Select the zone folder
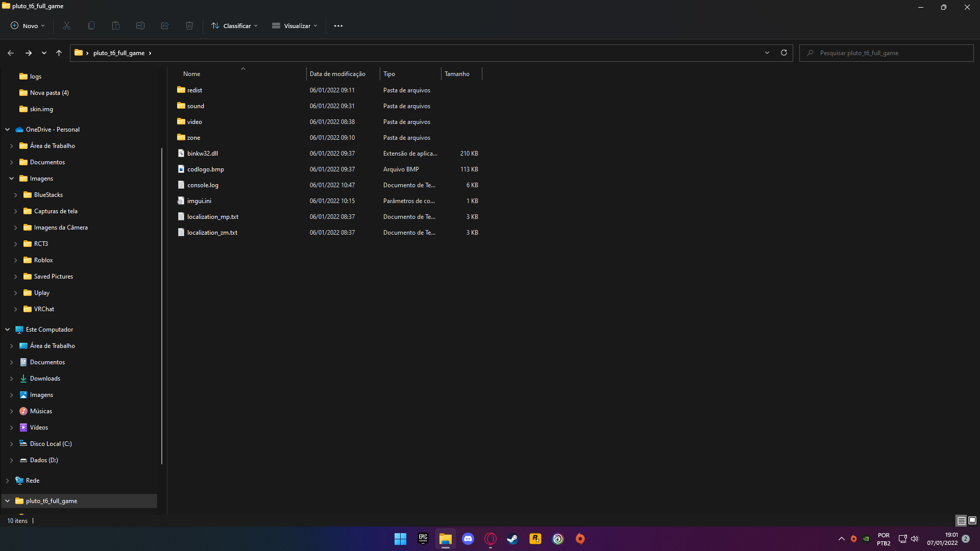 tap(193, 138)
